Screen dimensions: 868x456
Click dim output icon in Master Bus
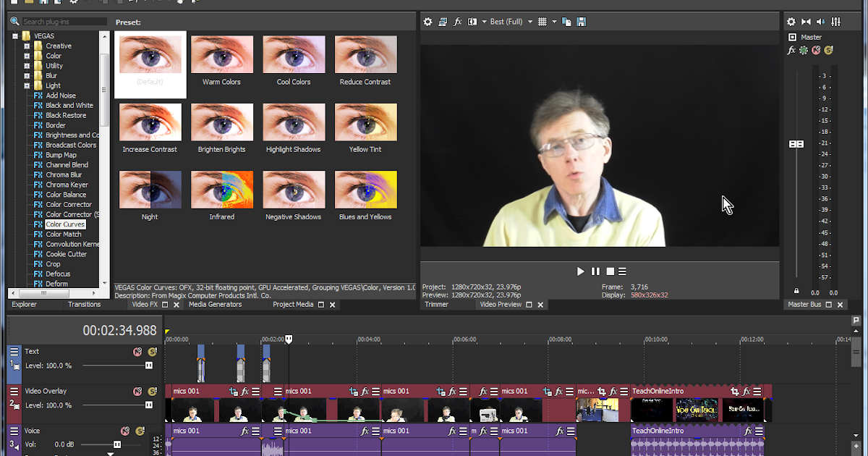click(x=821, y=22)
